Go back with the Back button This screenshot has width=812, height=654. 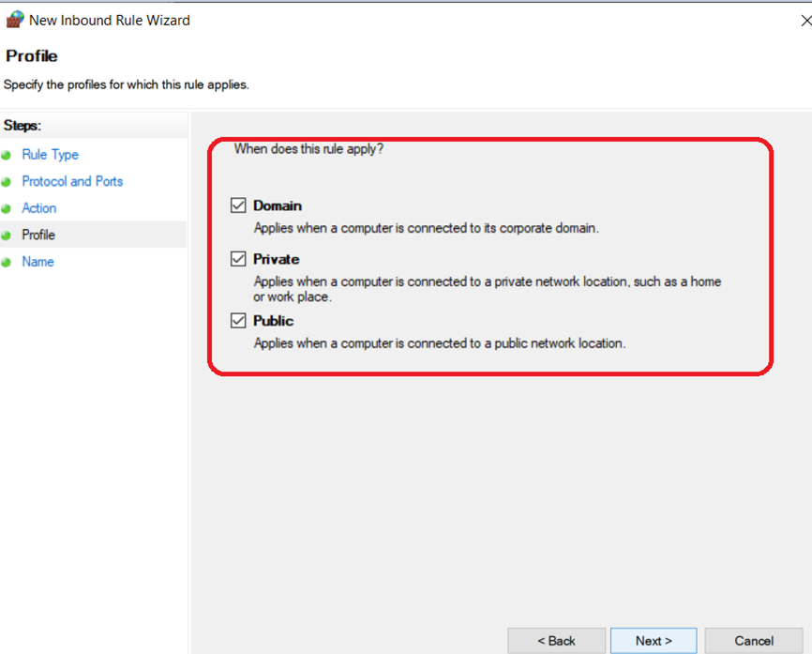(557, 641)
